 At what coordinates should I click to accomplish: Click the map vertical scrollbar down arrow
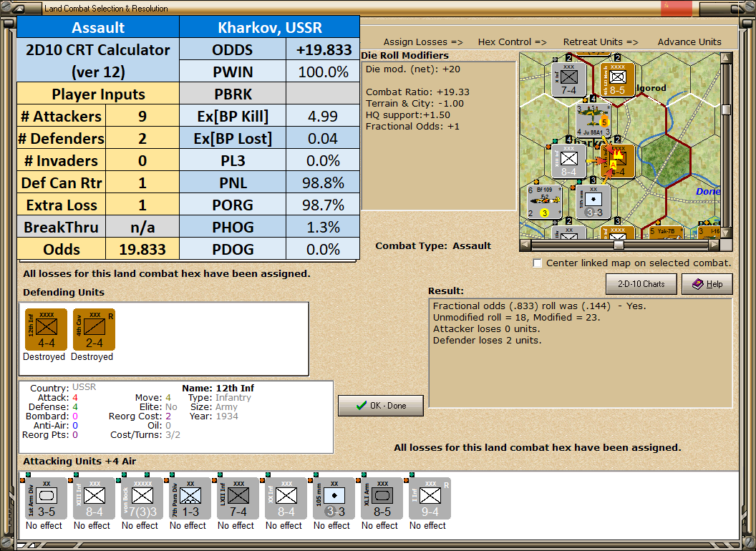726,233
